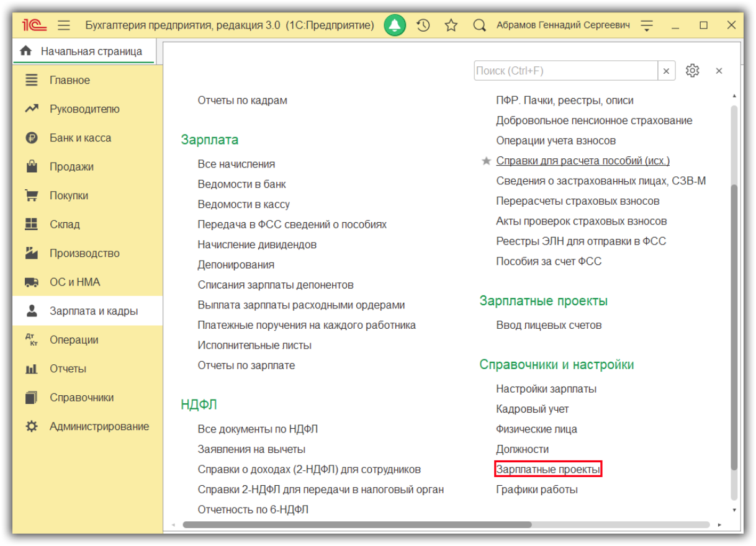
Task: Open Отчетность по 6-НДФЛ link
Action: (x=253, y=509)
